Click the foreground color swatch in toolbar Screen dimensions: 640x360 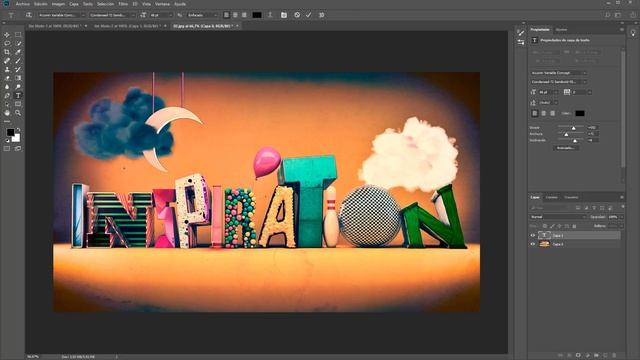click(x=10, y=132)
